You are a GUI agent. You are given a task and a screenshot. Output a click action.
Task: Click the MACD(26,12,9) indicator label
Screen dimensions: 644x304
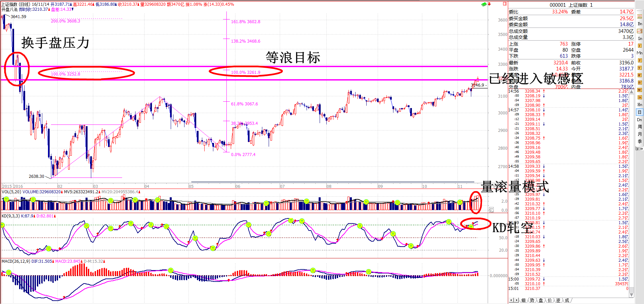[x=16, y=261]
